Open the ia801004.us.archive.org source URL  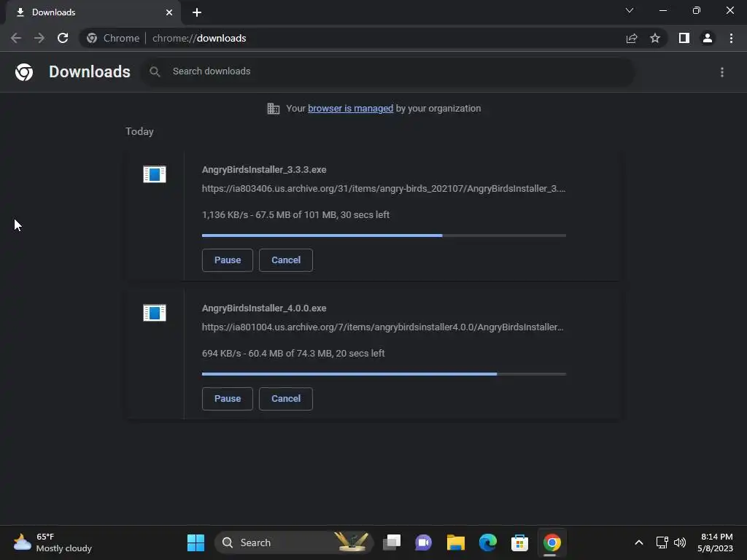(x=382, y=327)
